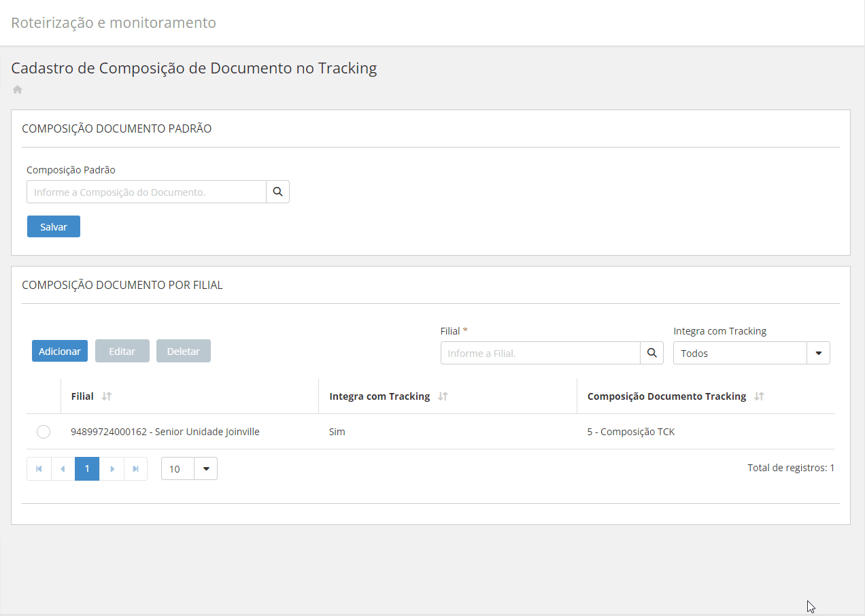
Task: Go to the first page of results
Action: tap(39, 469)
